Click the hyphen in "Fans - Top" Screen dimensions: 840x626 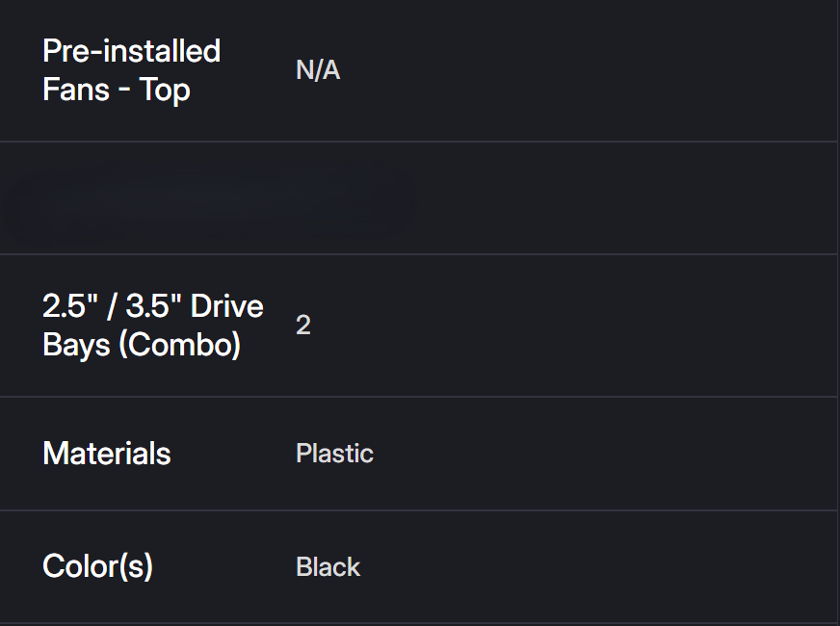pos(125,91)
